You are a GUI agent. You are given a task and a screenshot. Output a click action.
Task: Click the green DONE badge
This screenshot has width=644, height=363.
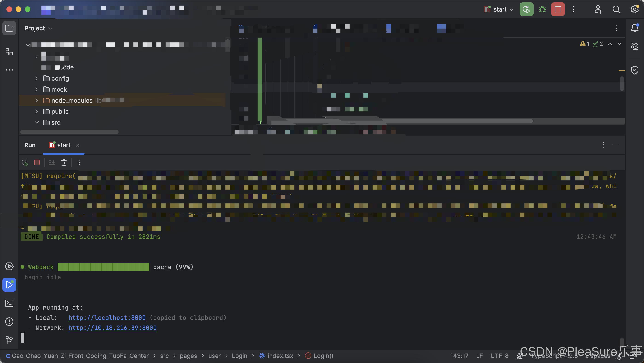[32, 237]
